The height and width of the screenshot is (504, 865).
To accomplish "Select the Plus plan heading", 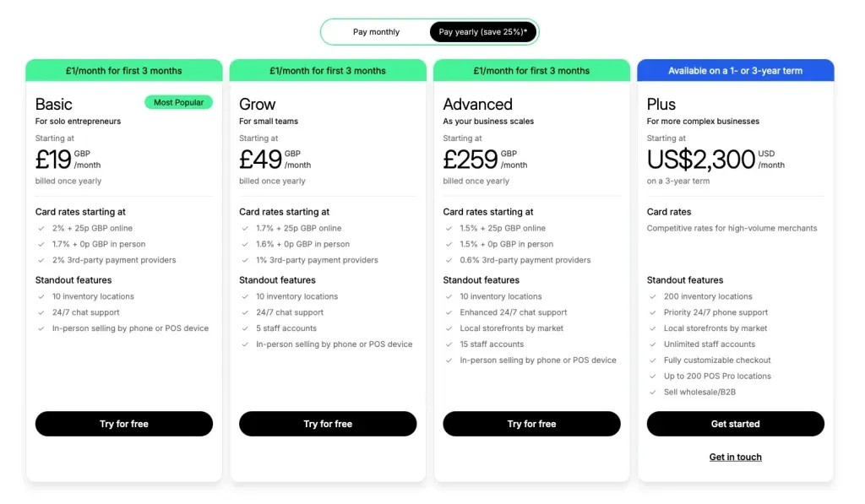I will coord(661,104).
